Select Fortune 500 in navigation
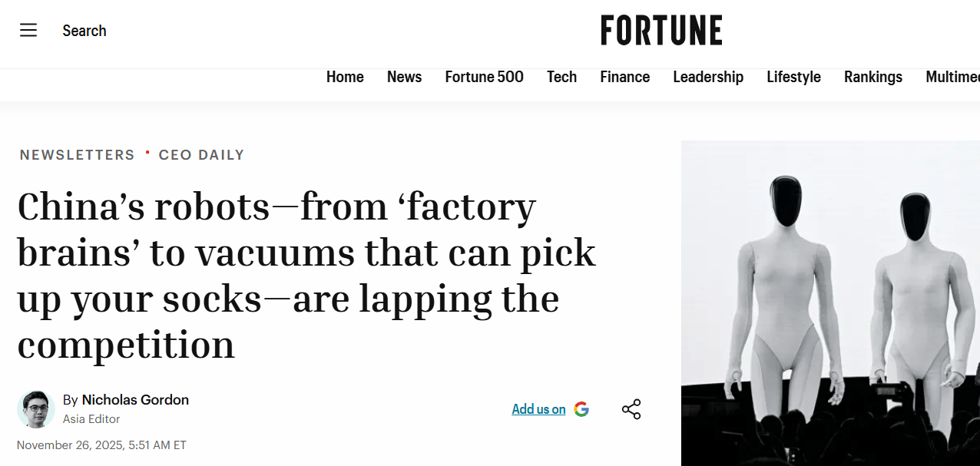This screenshot has width=980, height=466. point(484,77)
